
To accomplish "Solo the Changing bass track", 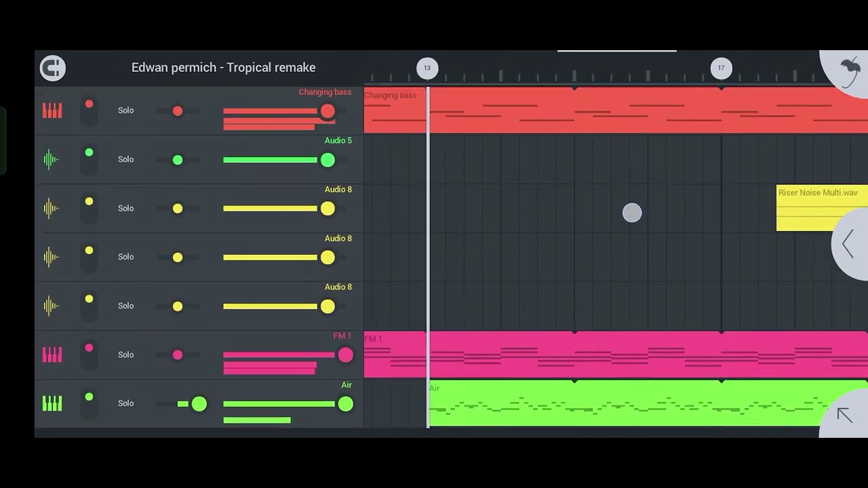I will coord(126,110).
